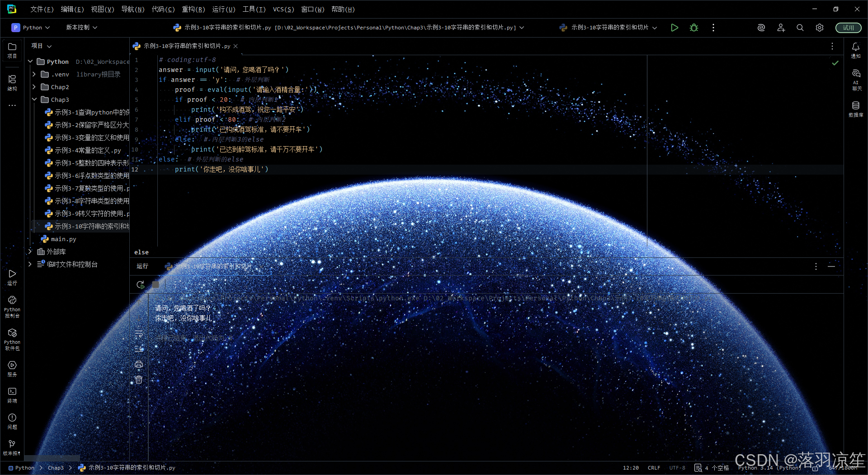Open more run actions ellipsis in toolbar
The height and width of the screenshot is (475, 868).
point(713,28)
